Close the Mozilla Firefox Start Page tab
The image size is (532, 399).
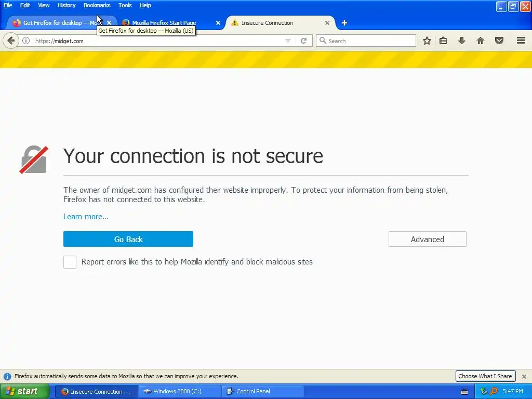(218, 23)
